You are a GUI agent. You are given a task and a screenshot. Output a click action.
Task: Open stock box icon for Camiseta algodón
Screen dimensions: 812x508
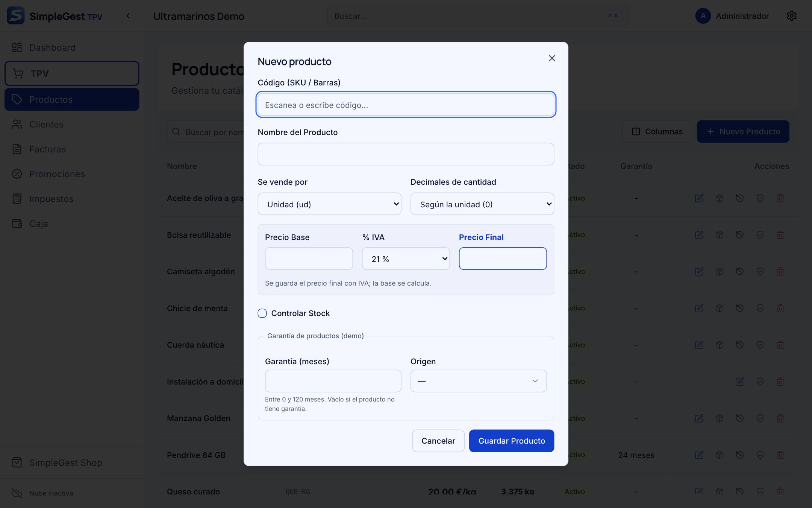(719, 271)
